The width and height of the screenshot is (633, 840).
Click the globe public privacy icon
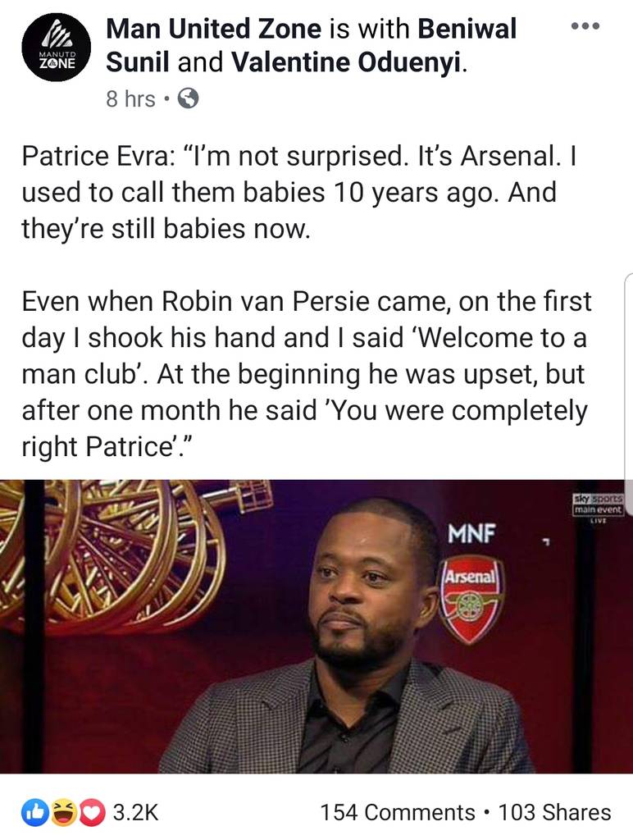(188, 99)
